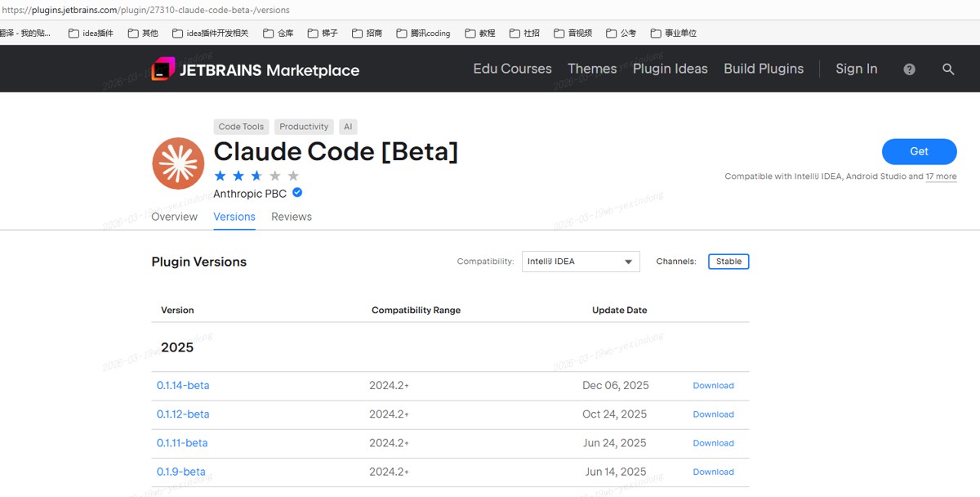Screen dimensions: 980x497
Task: Open the 社招 bookmark folder
Action: [523, 34]
